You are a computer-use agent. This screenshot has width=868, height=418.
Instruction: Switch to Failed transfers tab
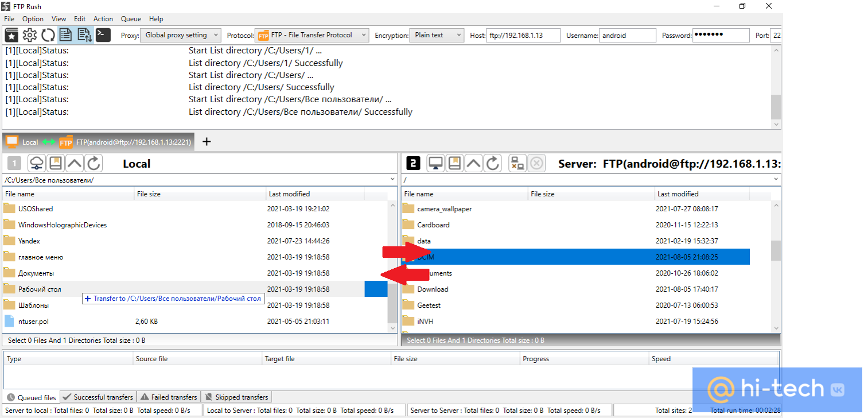point(169,397)
